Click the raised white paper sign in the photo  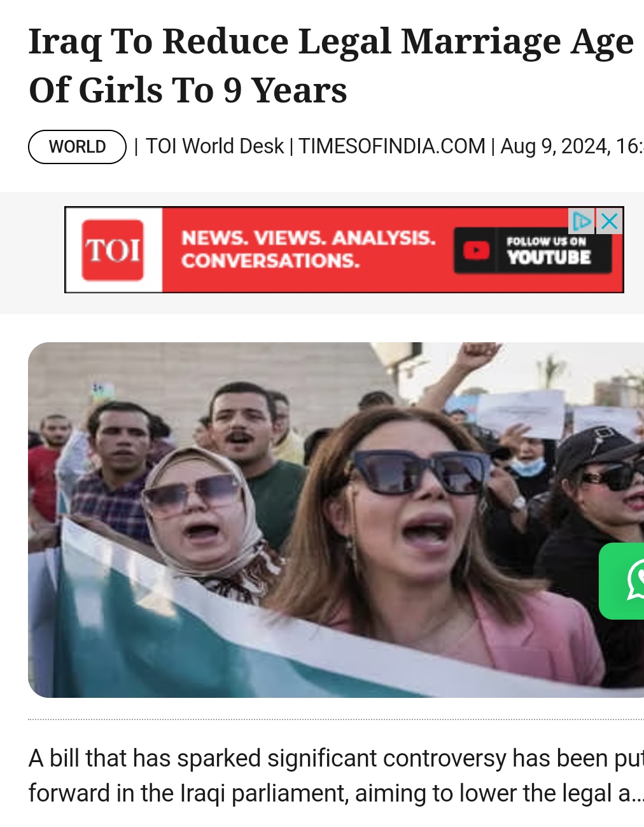point(521,413)
